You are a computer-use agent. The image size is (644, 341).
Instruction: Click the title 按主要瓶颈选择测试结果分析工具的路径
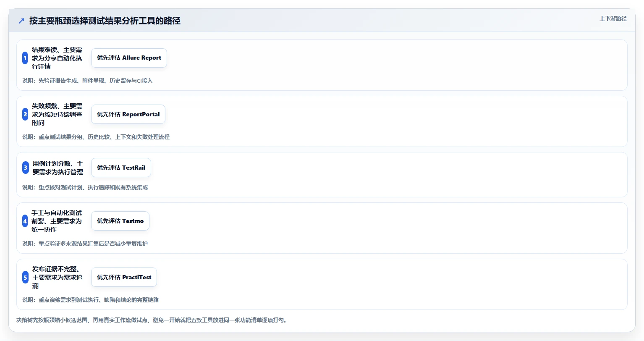(x=105, y=21)
